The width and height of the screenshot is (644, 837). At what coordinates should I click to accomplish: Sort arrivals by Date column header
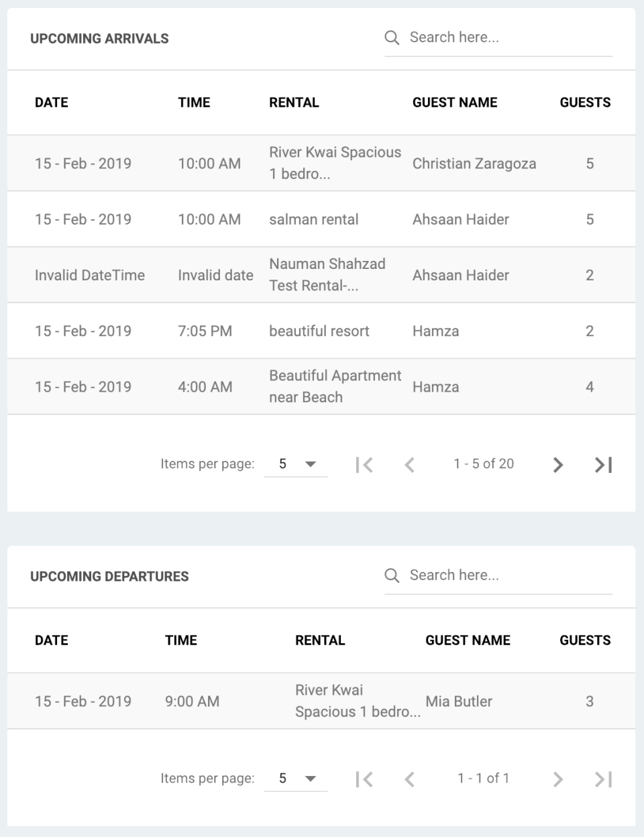52,103
